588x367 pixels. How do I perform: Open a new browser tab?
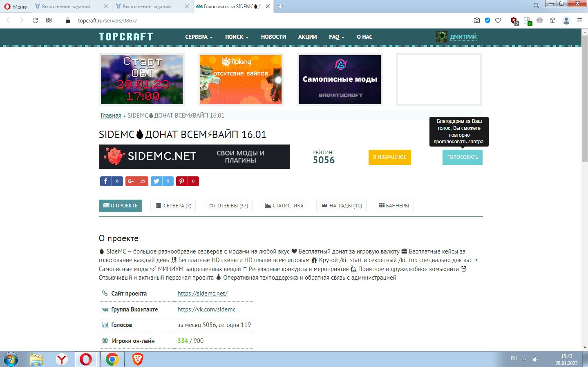280,7
